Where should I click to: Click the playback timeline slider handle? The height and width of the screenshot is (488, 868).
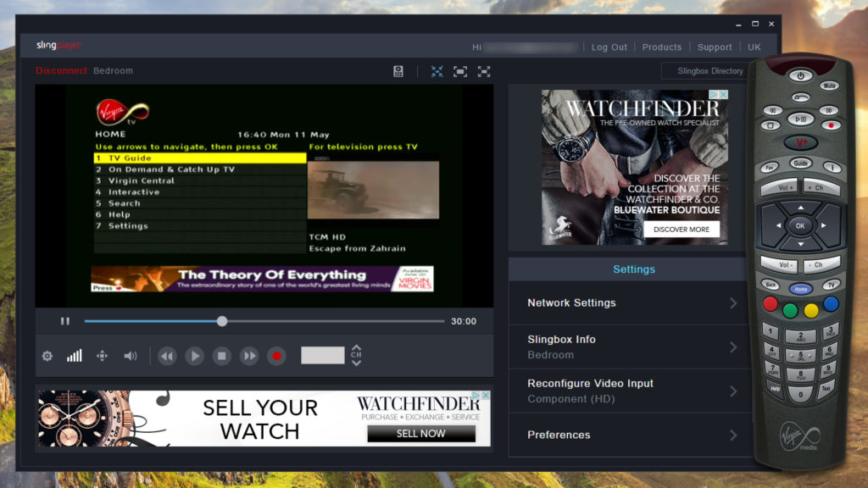pos(222,321)
